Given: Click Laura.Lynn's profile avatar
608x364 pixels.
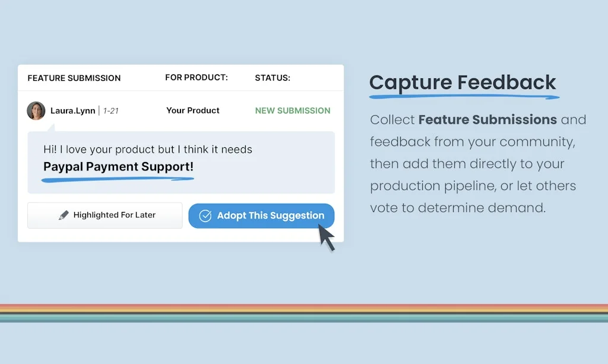Looking at the screenshot, I should click(x=36, y=111).
